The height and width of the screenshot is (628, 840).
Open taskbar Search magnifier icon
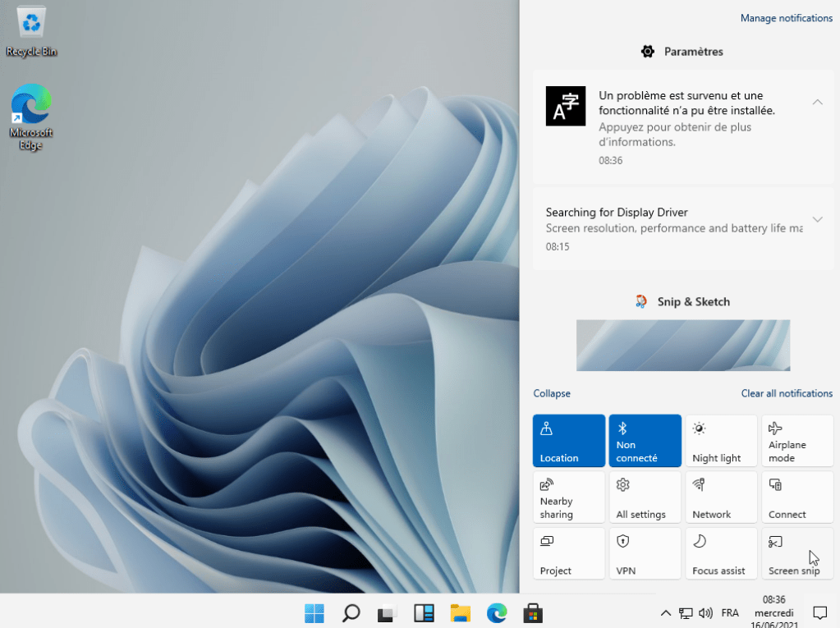click(351, 613)
